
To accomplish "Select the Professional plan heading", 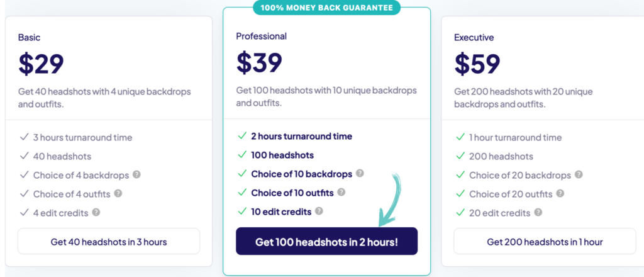I will click(261, 36).
